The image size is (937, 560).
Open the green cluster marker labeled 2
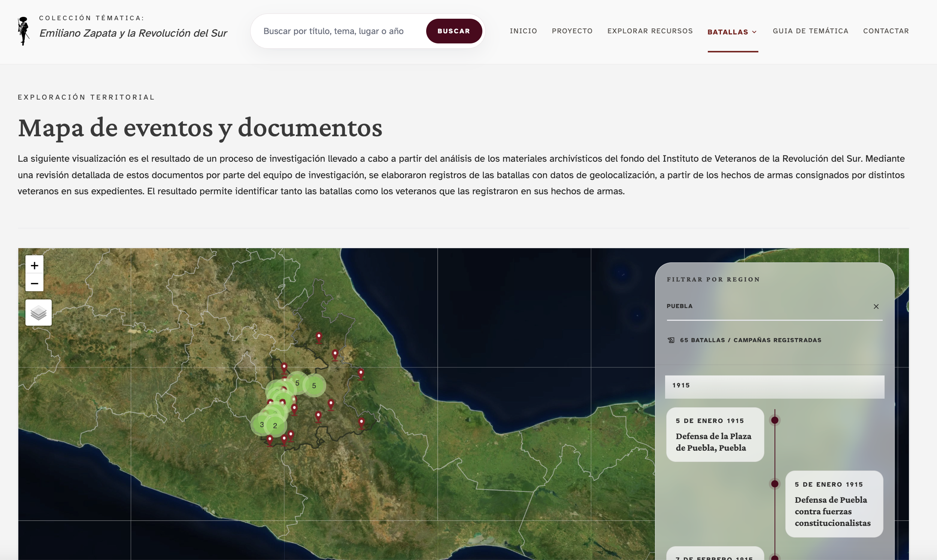(275, 426)
